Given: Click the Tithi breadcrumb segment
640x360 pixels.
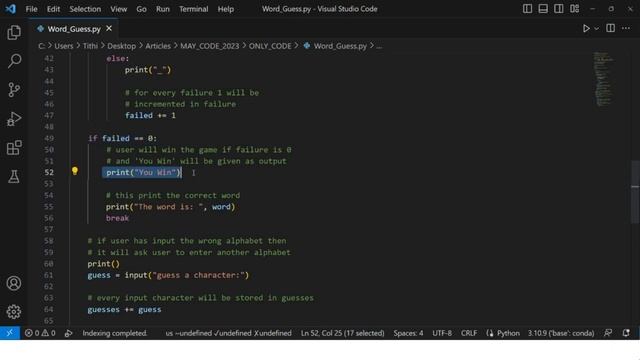Looking at the screenshot, I should 90,46.
